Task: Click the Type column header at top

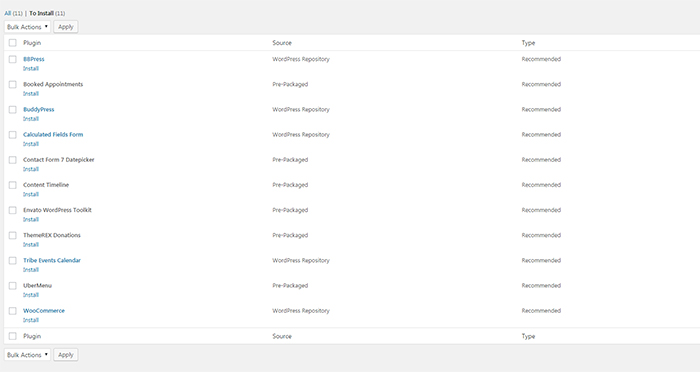Action: point(529,43)
